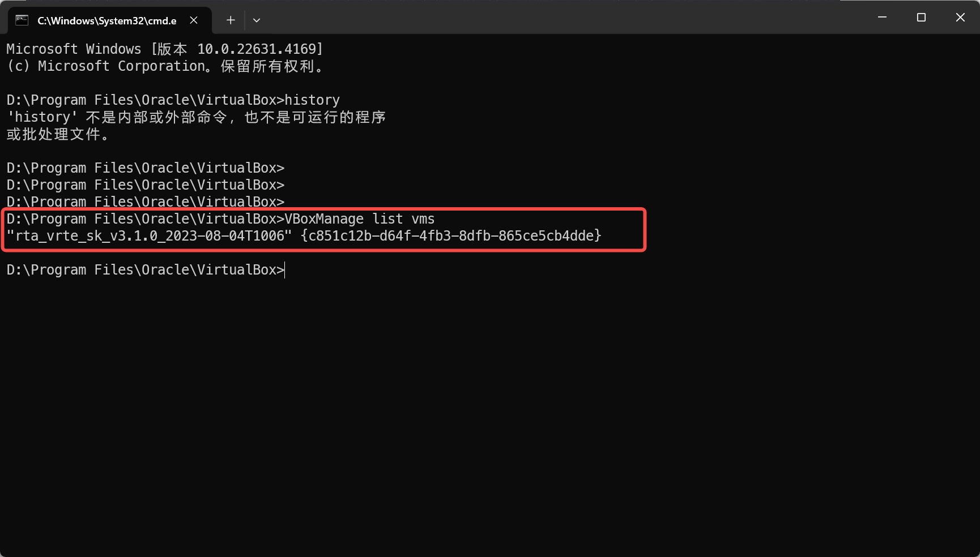Expand the new tab profile dropdown chevron
Screen dimensions: 980x557
click(257, 20)
